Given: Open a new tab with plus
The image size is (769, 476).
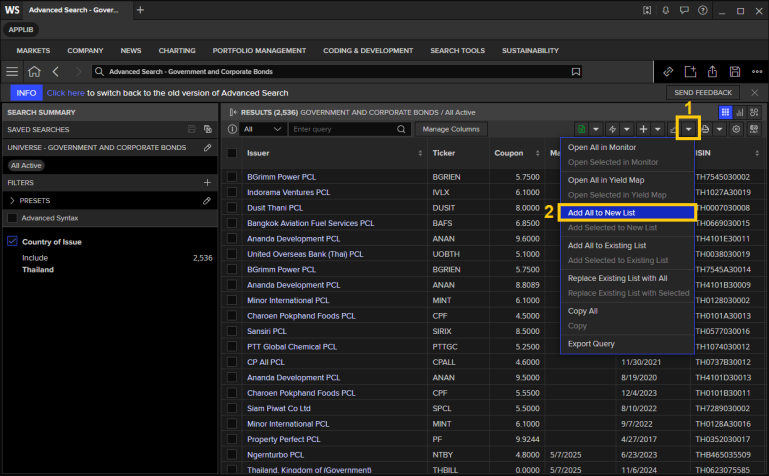Looking at the screenshot, I should 140,10.
